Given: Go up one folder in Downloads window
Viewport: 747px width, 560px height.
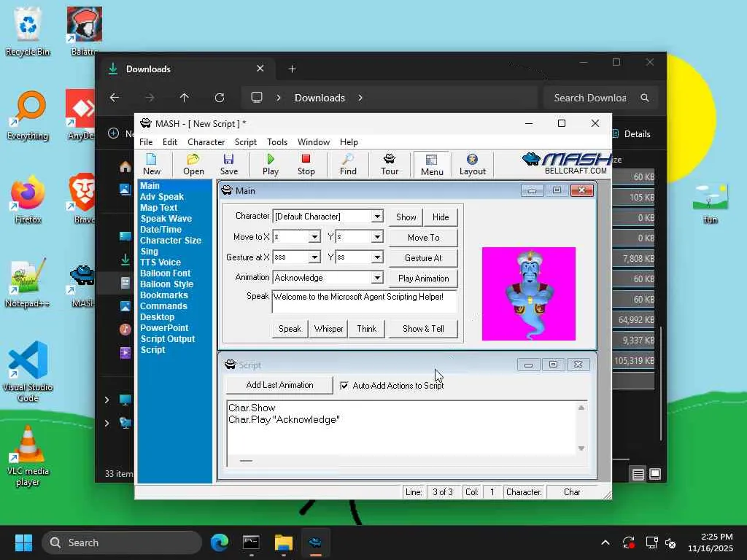Looking at the screenshot, I should (x=185, y=98).
